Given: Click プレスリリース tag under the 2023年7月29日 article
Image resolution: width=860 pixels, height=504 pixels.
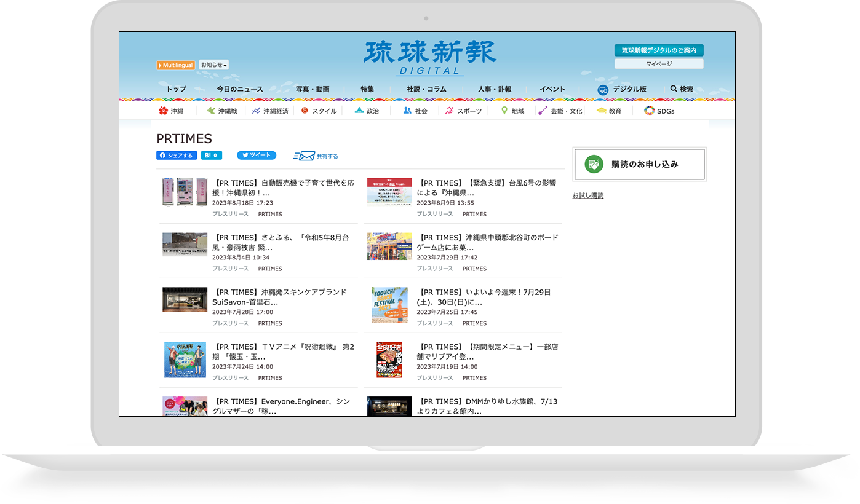Looking at the screenshot, I should (435, 269).
